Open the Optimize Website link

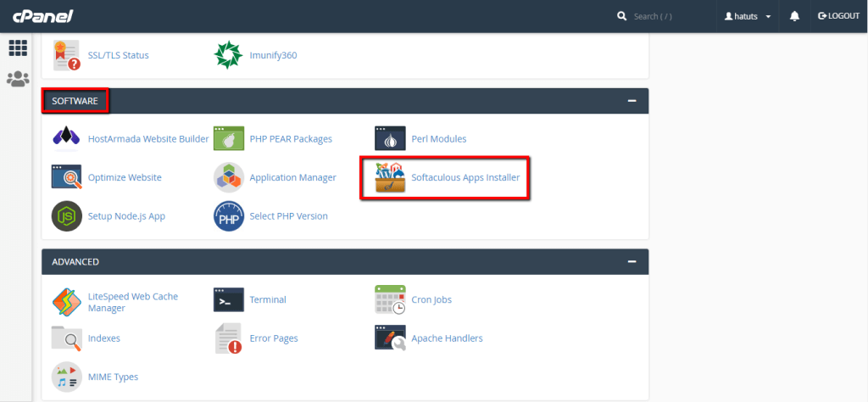point(125,178)
